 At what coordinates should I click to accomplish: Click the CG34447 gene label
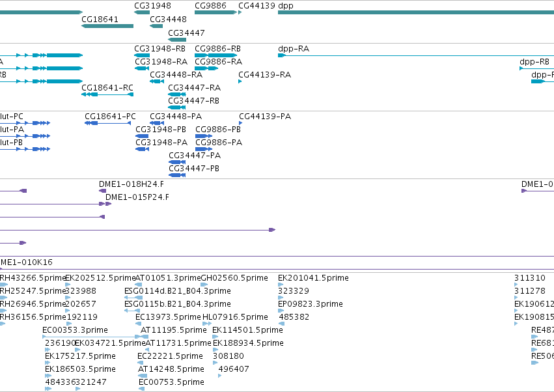pyautogui.click(x=186, y=33)
